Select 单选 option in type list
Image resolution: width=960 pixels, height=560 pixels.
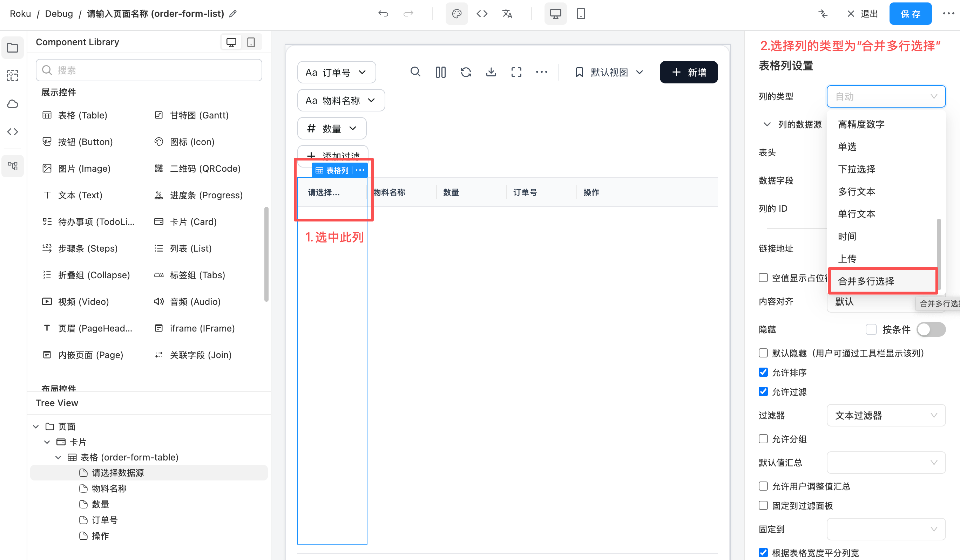[x=882, y=146]
